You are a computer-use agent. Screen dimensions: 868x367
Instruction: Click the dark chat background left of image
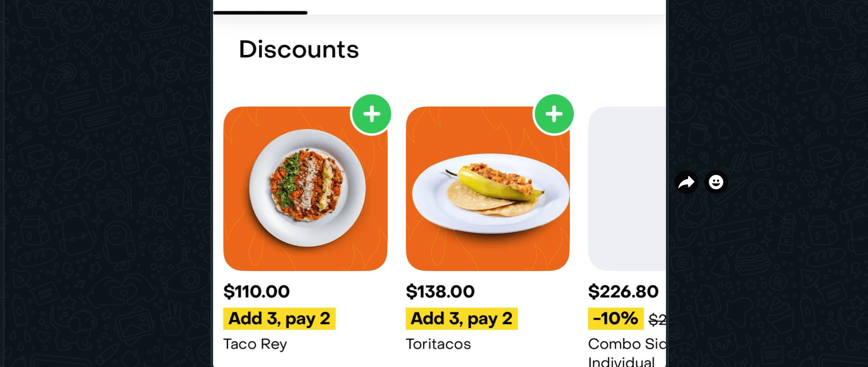click(x=105, y=191)
